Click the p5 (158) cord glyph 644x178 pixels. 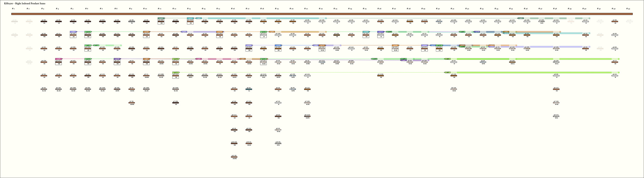[x=380, y=76]
